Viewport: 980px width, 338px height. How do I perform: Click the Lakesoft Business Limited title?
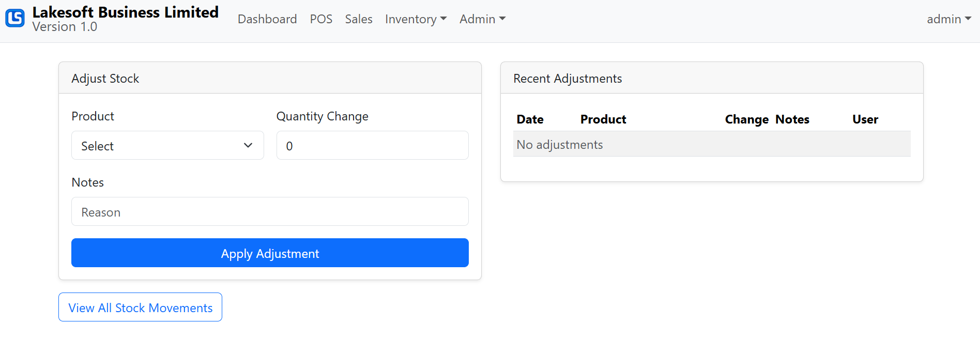126,12
